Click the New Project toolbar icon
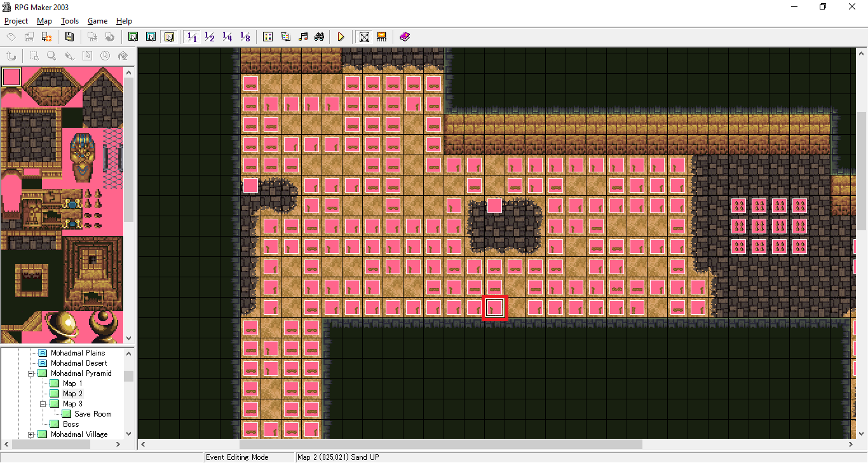This screenshot has width=868, height=463. (11, 37)
